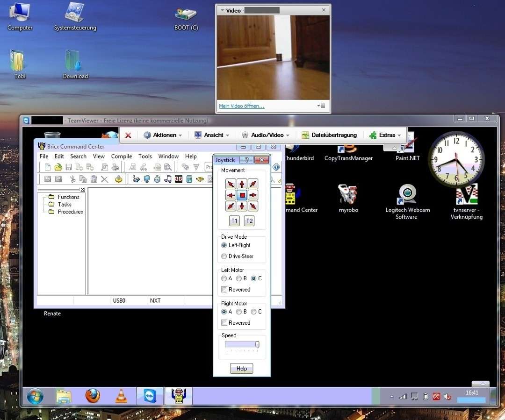Open the Compile menu in Bricx
This screenshot has height=420, width=505.
121,156
